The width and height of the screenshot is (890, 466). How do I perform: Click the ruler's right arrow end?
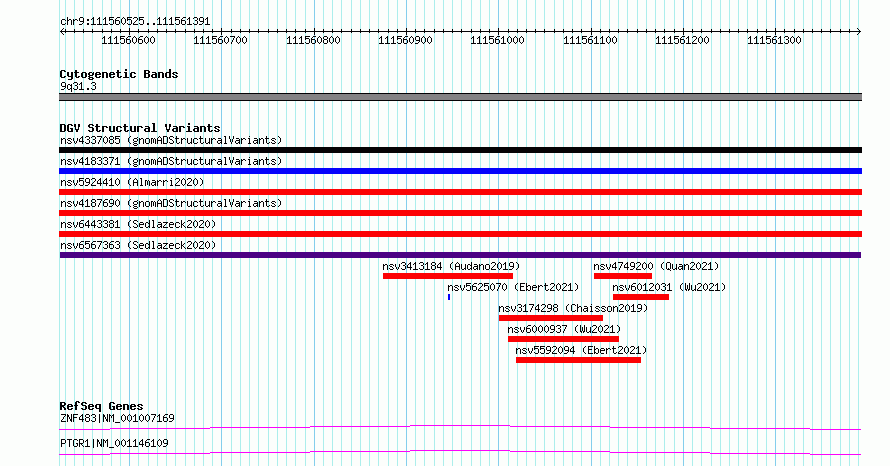(859, 31)
